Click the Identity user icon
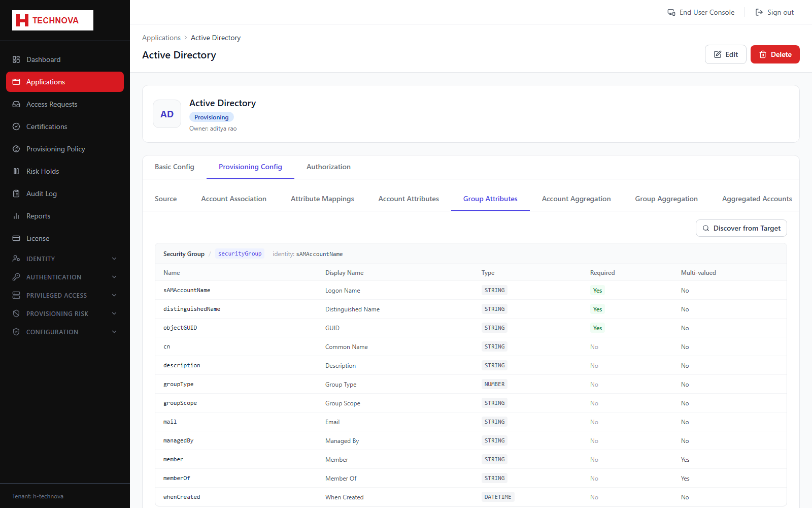812x508 pixels. [x=16, y=259]
